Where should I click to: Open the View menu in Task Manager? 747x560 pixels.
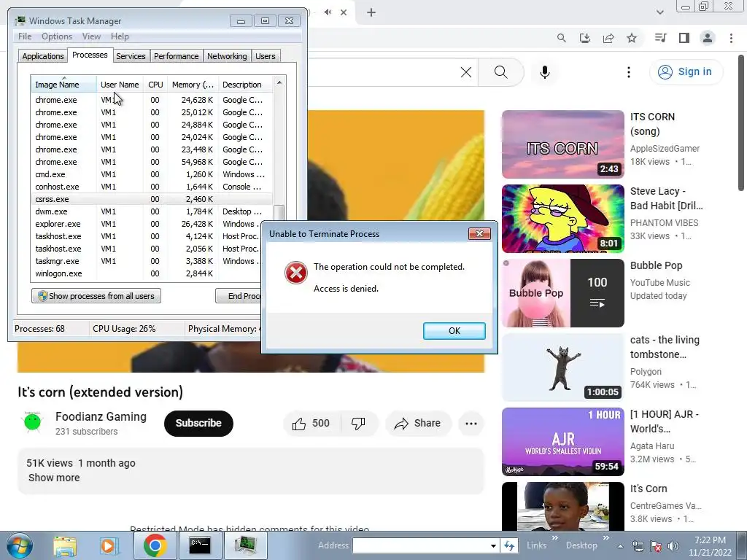(x=91, y=36)
